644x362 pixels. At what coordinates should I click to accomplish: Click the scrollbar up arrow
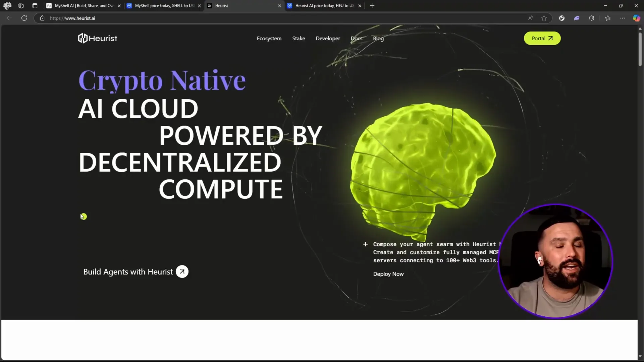click(x=640, y=29)
